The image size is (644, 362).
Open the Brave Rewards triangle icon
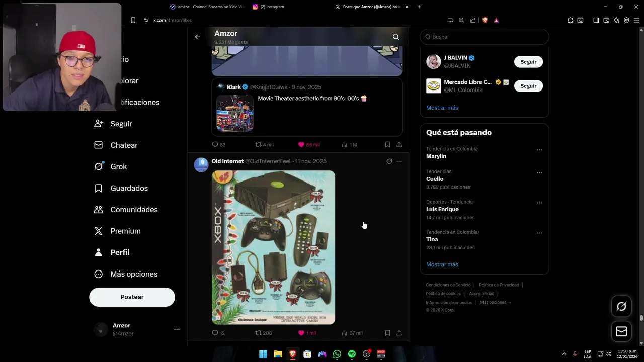click(496, 20)
